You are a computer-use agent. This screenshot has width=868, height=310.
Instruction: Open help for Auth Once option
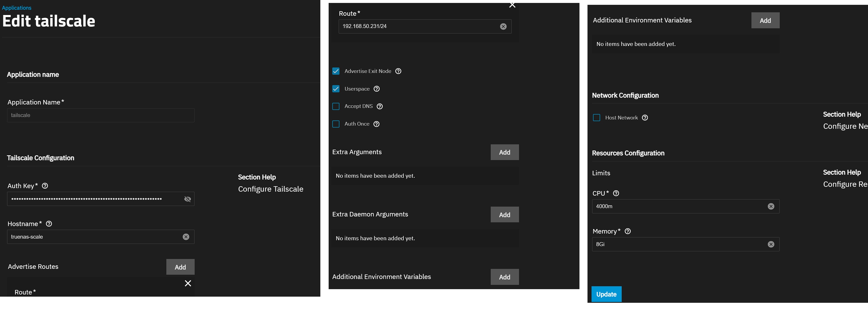tap(377, 124)
